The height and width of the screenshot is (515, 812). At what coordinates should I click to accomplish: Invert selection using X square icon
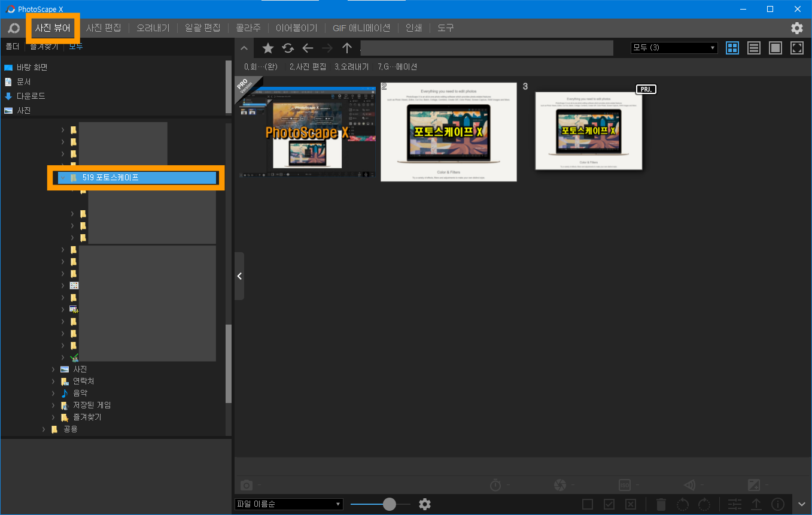tap(630, 504)
